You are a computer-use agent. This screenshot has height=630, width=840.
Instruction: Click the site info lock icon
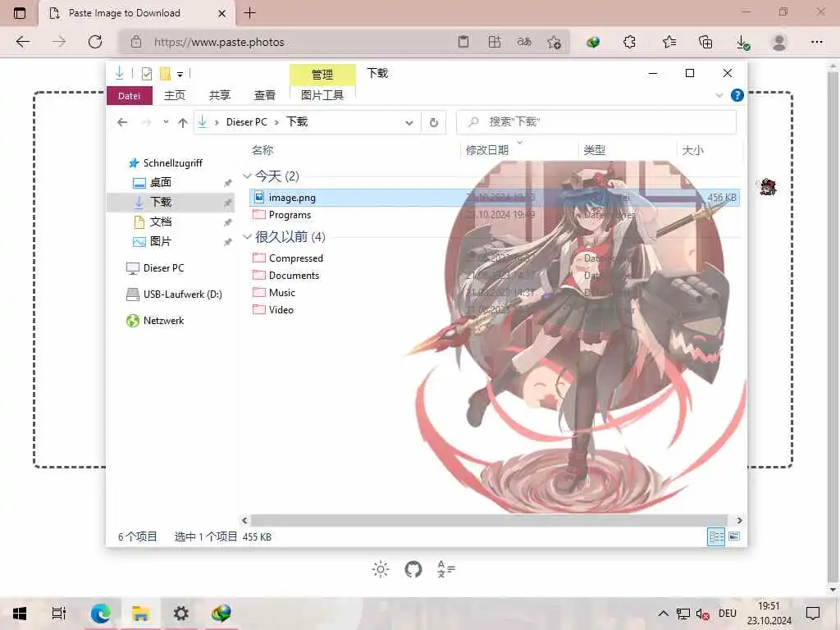pyautogui.click(x=136, y=42)
